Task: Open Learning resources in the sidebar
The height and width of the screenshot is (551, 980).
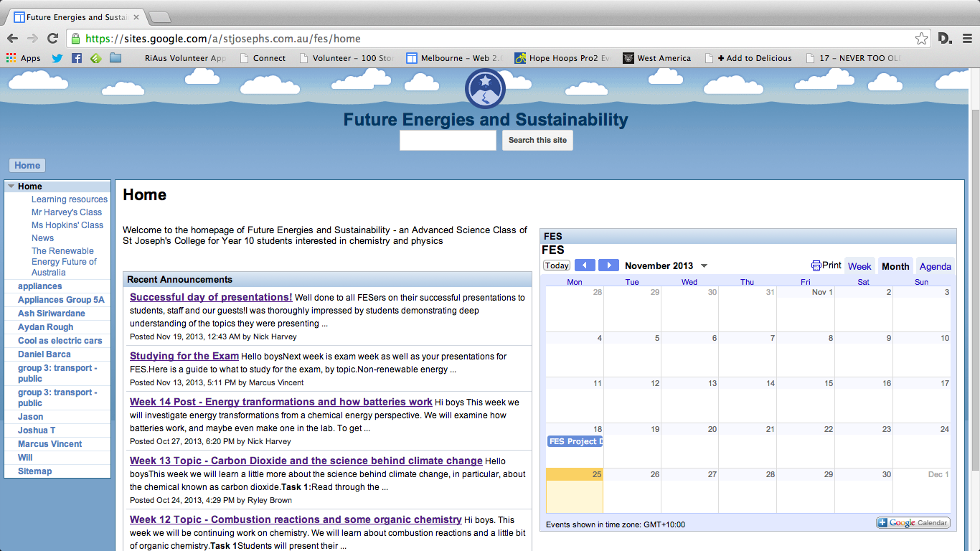Action: pos(70,199)
